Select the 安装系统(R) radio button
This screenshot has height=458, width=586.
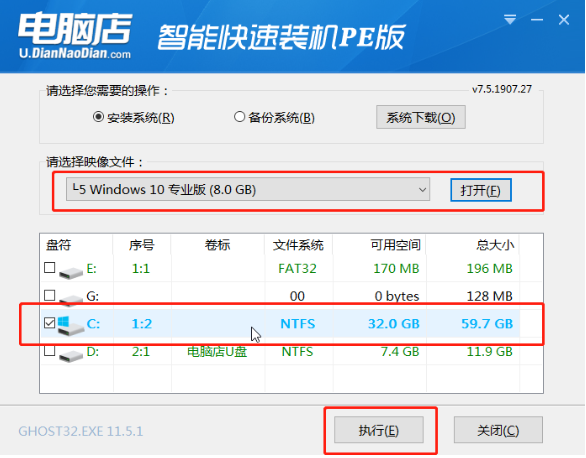[x=98, y=117]
